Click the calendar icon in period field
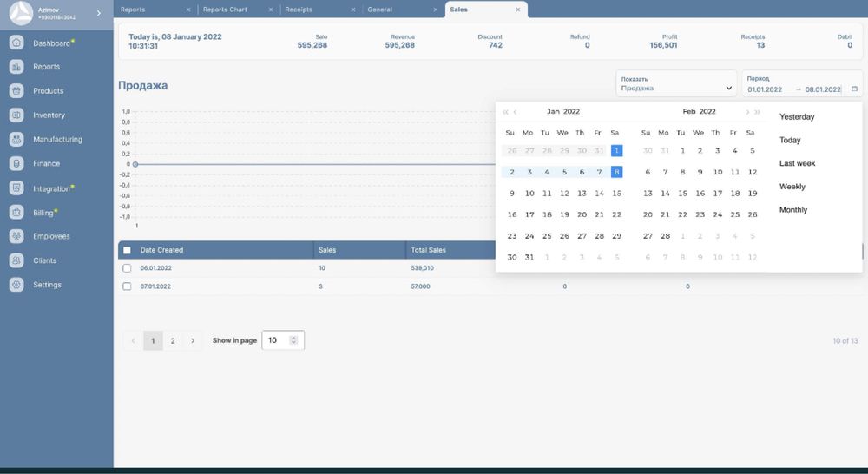 pyautogui.click(x=854, y=89)
